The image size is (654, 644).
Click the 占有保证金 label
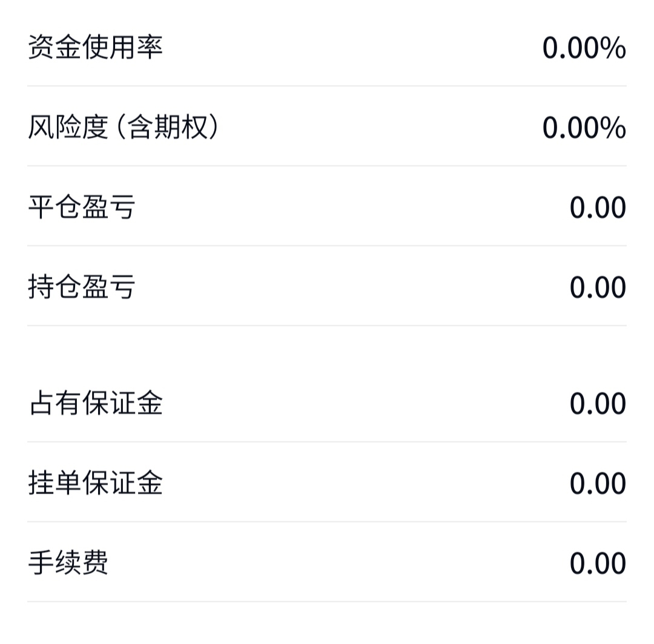click(95, 403)
